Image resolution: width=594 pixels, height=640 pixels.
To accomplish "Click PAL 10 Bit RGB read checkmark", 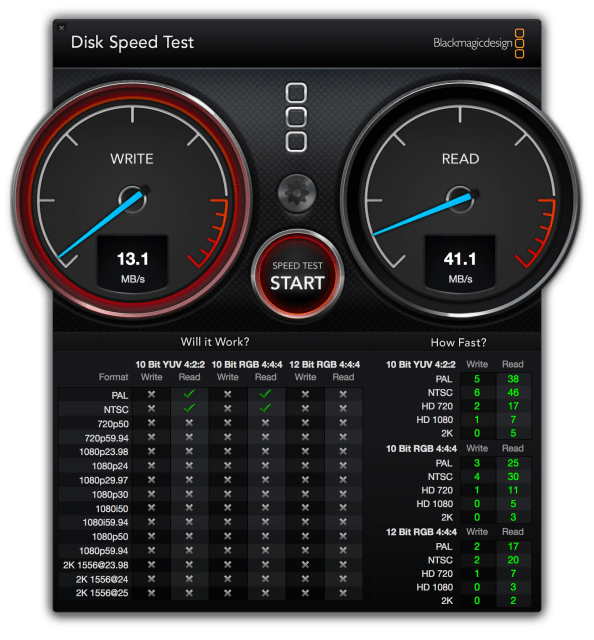I will point(265,394).
